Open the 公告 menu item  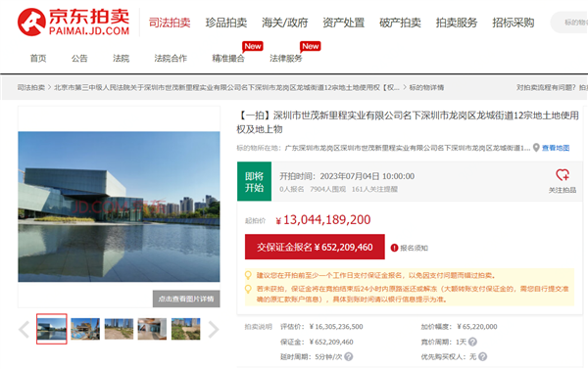79,58
